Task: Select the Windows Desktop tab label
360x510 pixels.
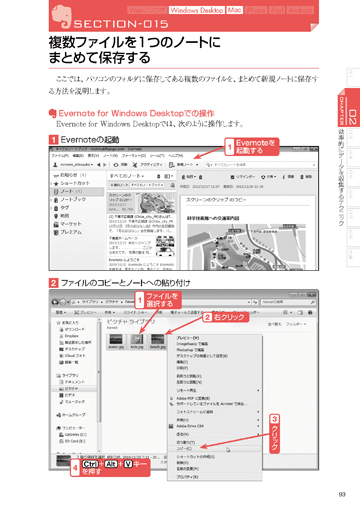Action: [x=197, y=10]
